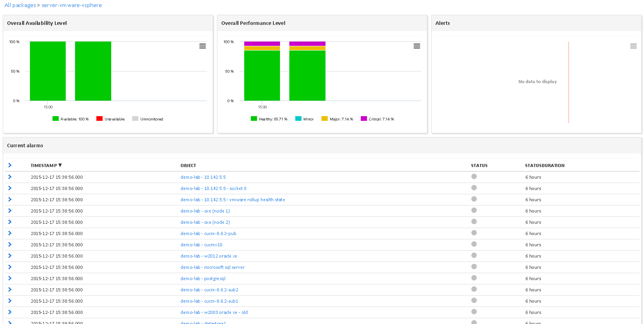Screen dimensions: 644x324
Task: Click status dot for demo-lab - 10.142.5.5
Action: [x=474, y=176]
